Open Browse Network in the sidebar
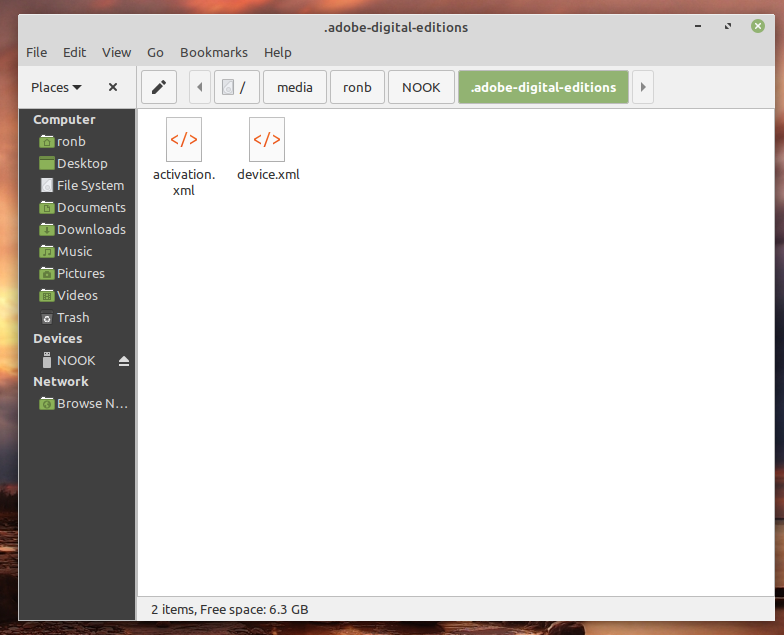This screenshot has height=635, width=784. pos(78,404)
